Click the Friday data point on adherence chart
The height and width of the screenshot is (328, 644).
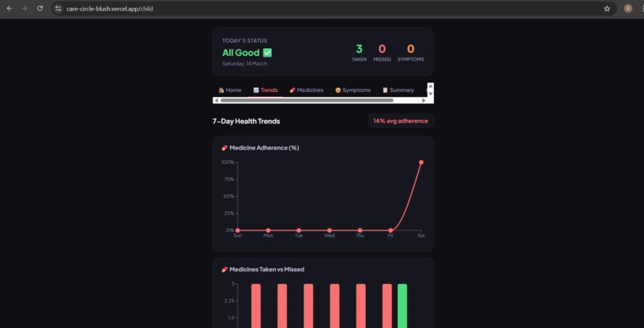[391, 230]
